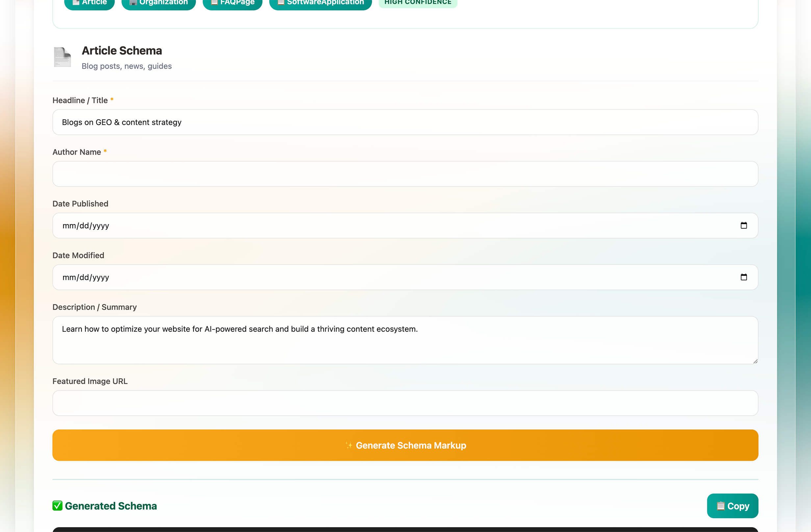
Task: Click the Article Schema section heading
Action: point(121,50)
